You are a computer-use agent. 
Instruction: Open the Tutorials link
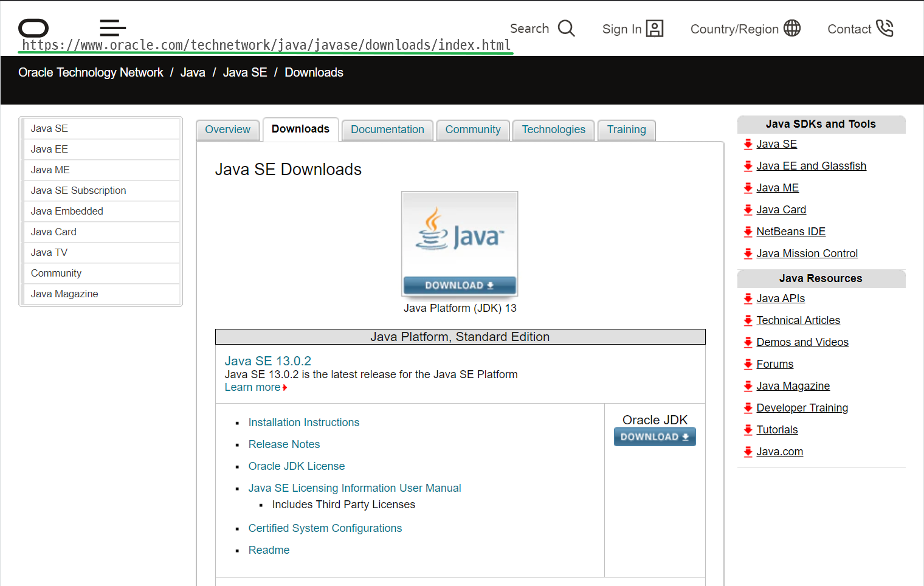coord(777,430)
